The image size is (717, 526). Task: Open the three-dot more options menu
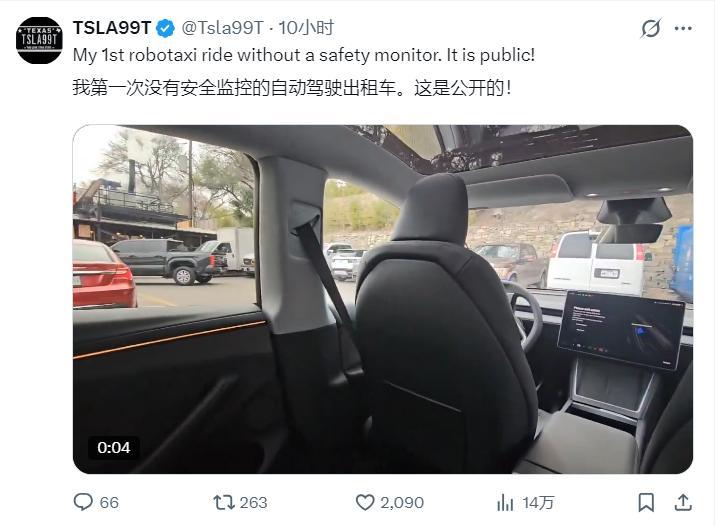[x=683, y=28]
